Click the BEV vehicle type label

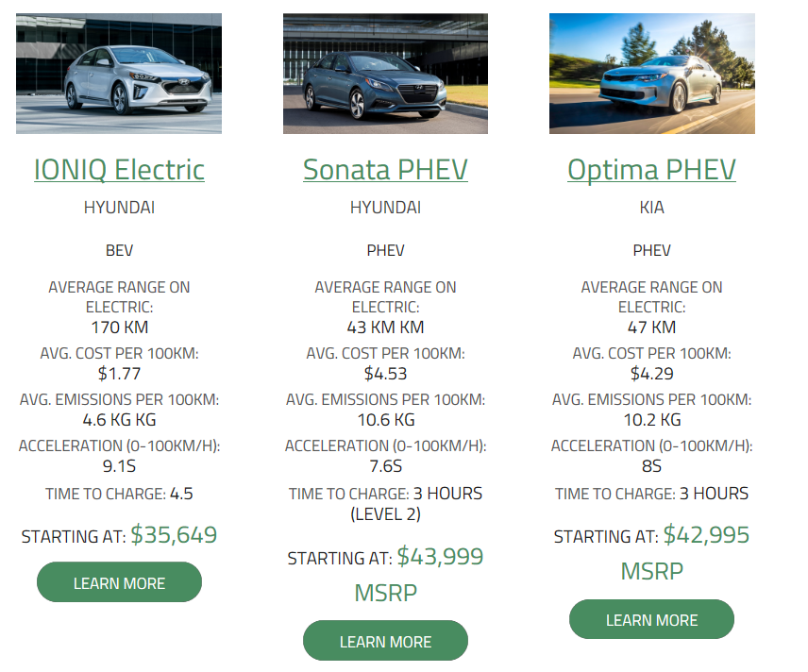pyautogui.click(x=119, y=250)
